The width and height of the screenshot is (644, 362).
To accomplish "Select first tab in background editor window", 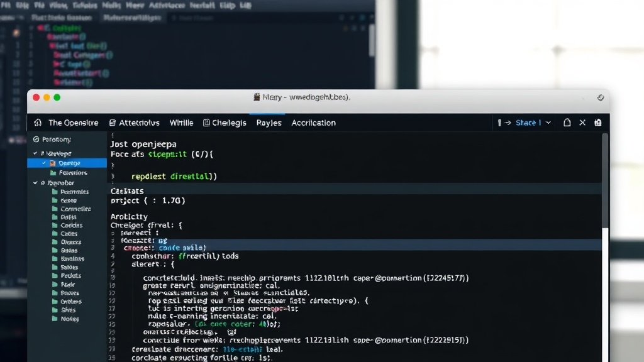I will (62, 18).
